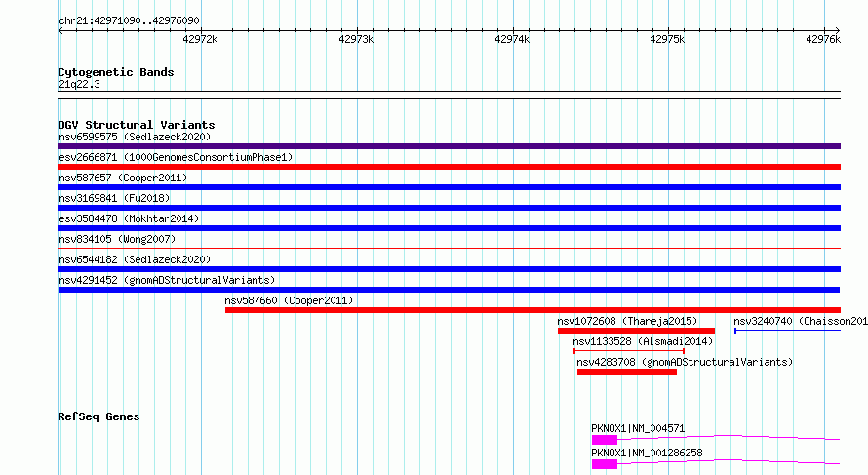This screenshot has width=868, height=475.
Task: Open the Cytogenetic Bands track heading
Action: click(116, 72)
